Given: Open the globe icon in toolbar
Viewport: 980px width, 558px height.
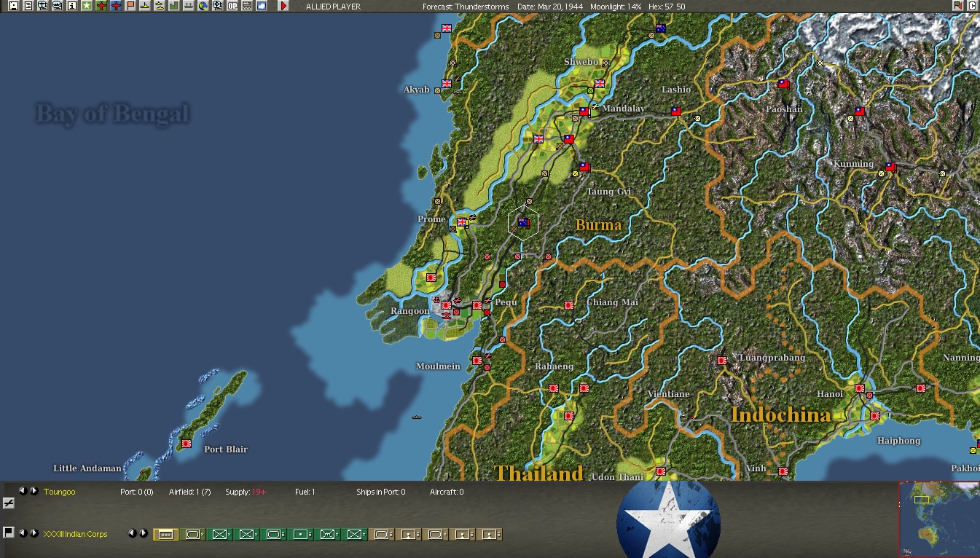Looking at the screenshot, I should point(203,6).
